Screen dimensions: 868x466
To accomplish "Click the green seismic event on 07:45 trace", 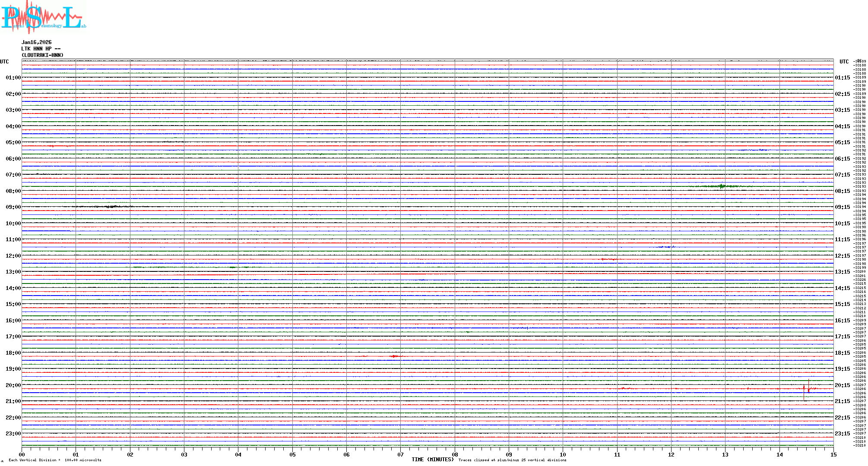I will [x=722, y=186].
